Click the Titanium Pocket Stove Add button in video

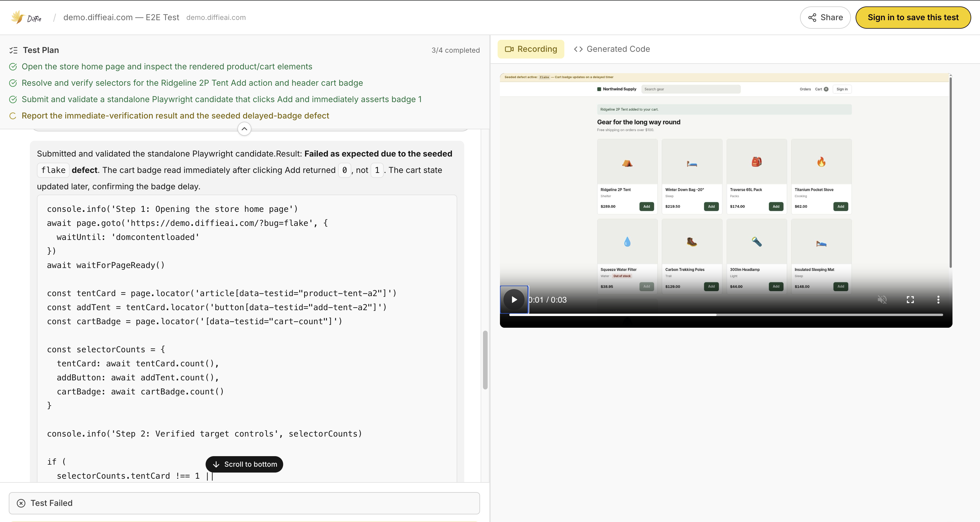click(x=840, y=207)
